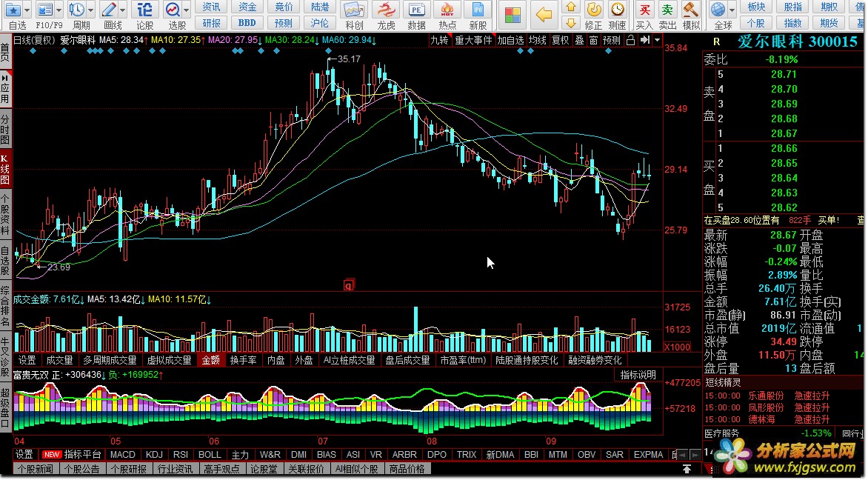868x480 pixels.
Task: Open the 模拟 simulated trading gavel icon
Action: (690, 10)
